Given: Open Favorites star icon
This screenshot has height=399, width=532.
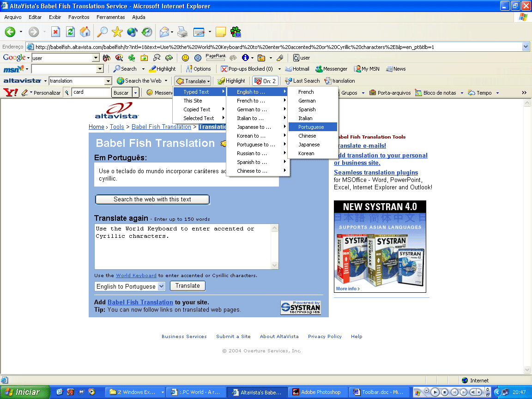Looking at the screenshot, I should (x=117, y=32).
